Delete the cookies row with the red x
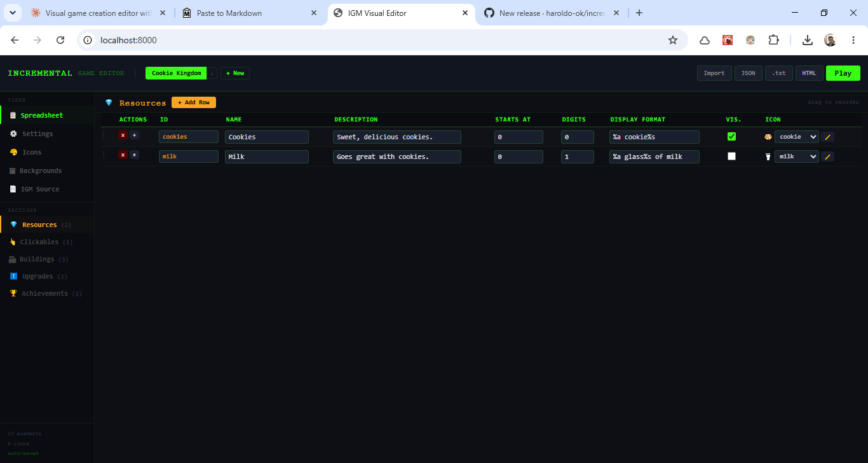Screen dimensions: 868x463 point(123,135)
